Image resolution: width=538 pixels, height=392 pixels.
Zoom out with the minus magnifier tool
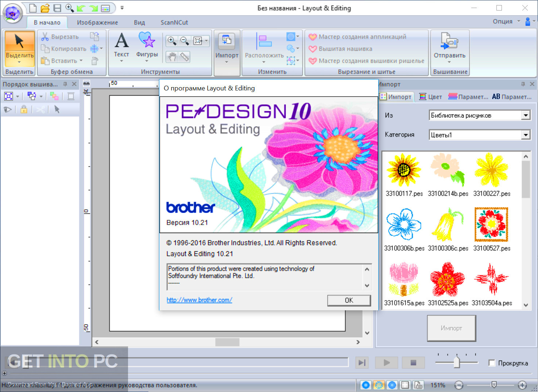185,41
